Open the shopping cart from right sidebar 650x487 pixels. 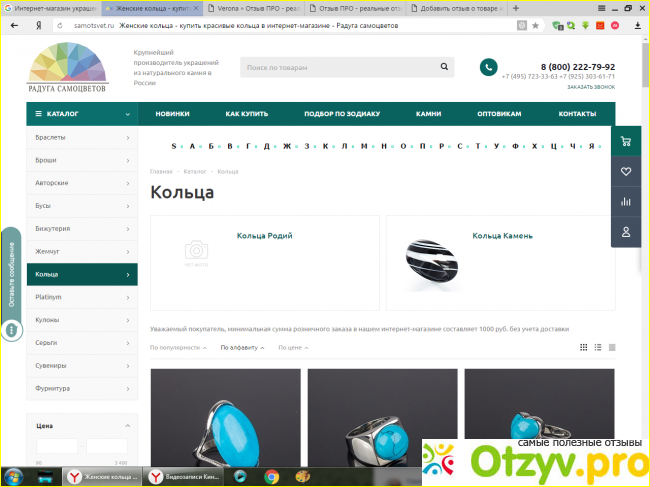(626, 141)
